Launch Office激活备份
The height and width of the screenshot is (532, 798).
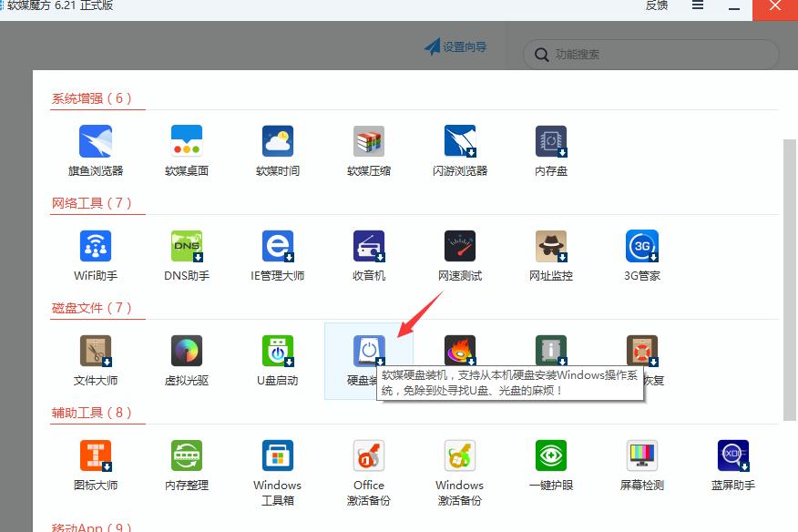click(x=368, y=455)
